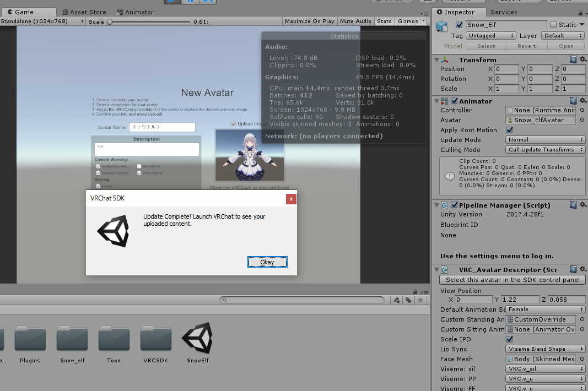Click the Gizmos button

[x=408, y=21]
